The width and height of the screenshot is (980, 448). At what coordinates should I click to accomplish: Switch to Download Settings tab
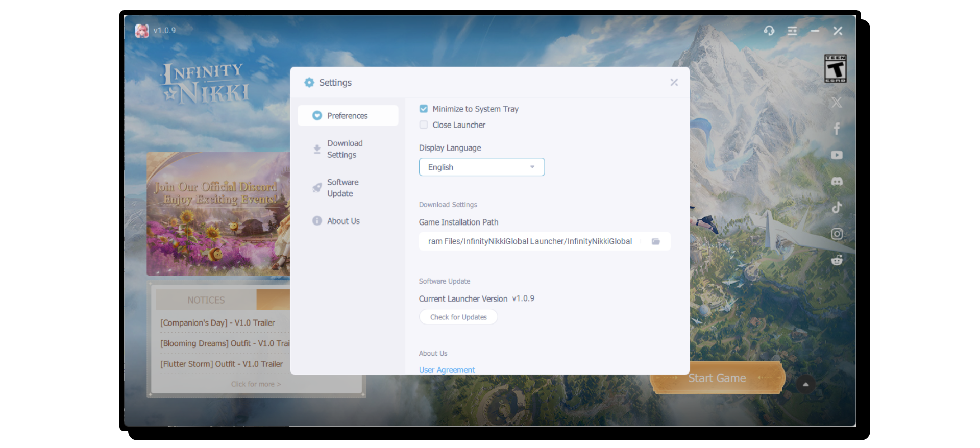coord(348,149)
